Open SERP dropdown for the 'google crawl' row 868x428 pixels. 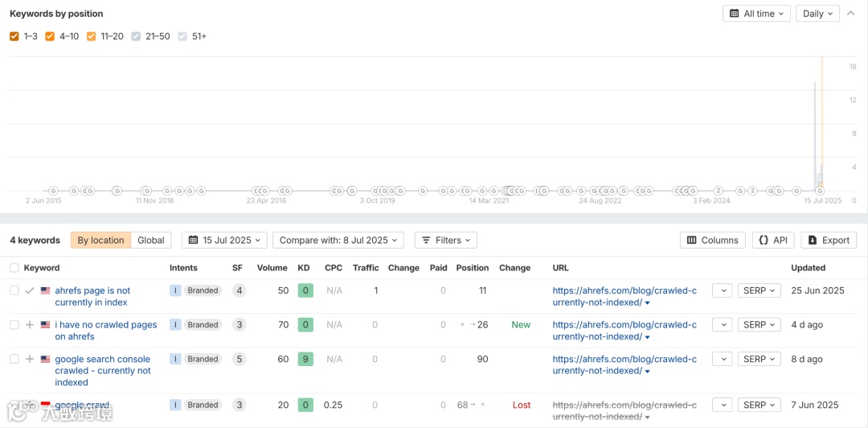click(x=759, y=405)
